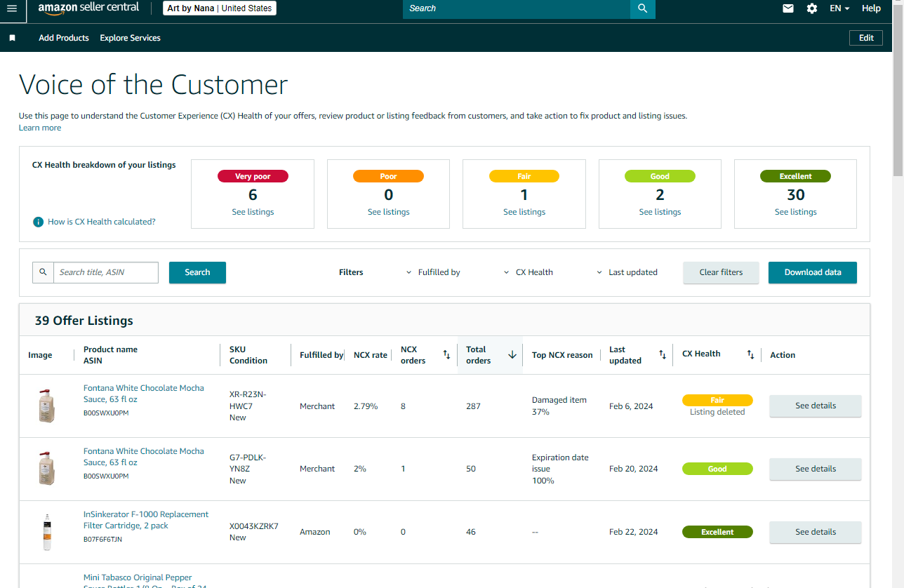The image size is (904, 588).
Task: Click the header Search input field
Action: (517, 8)
